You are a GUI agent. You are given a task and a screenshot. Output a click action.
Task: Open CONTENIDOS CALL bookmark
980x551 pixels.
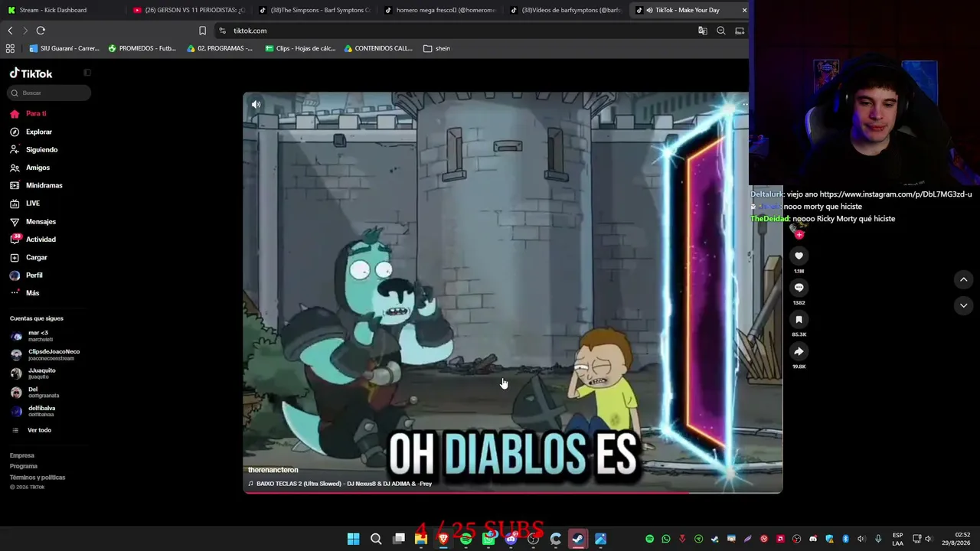tap(378, 48)
